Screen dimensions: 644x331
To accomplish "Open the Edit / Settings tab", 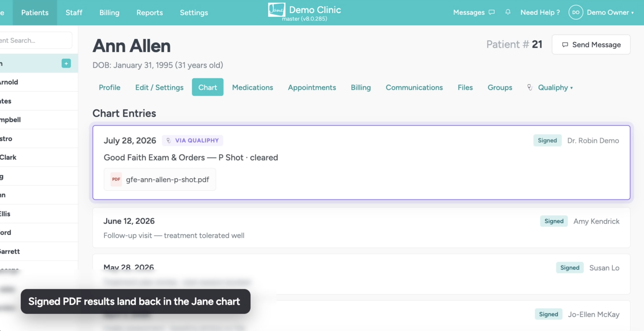I will tap(159, 87).
